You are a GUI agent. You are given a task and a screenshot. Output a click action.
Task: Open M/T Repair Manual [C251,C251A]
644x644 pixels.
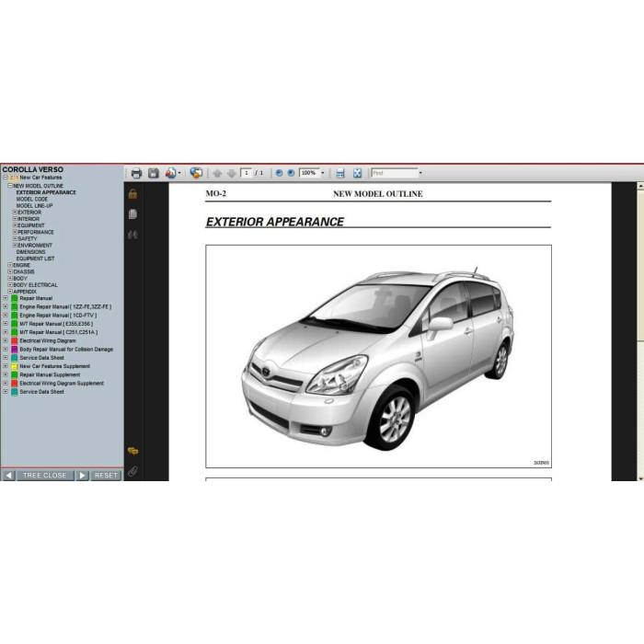click(x=59, y=332)
